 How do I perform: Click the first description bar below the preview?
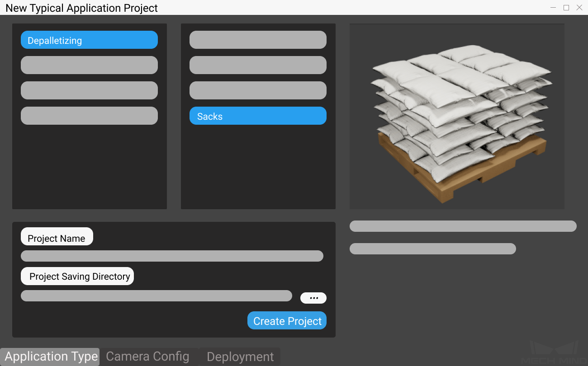(463, 226)
